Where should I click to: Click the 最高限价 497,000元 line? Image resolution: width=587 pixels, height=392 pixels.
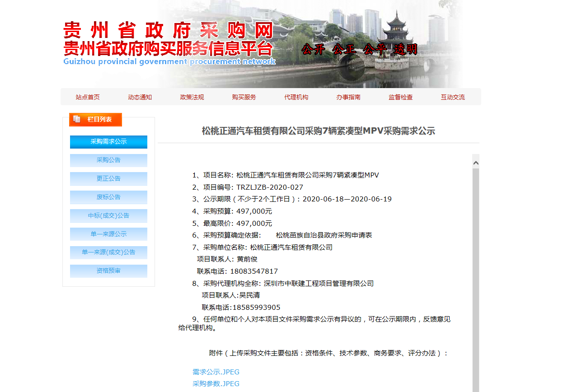click(x=232, y=223)
